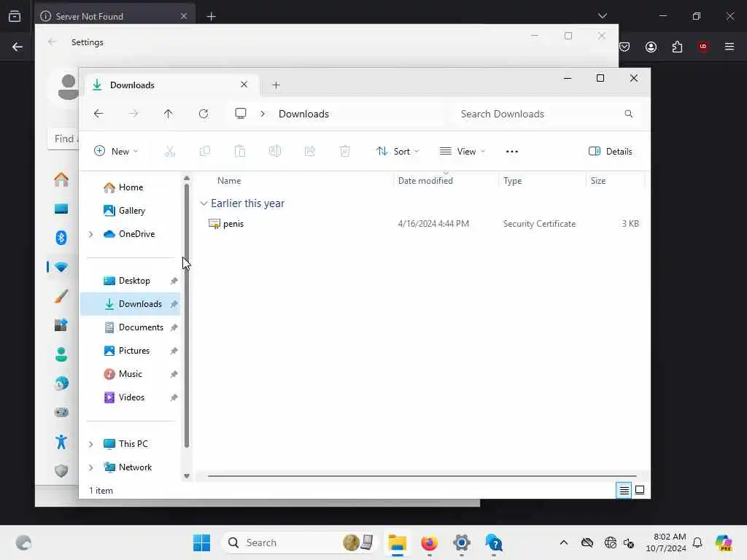Image resolution: width=747 pixels, height=560 pixels.
Task: Open Privacy & security shield icon in Settings
Action: click(61, 471)
